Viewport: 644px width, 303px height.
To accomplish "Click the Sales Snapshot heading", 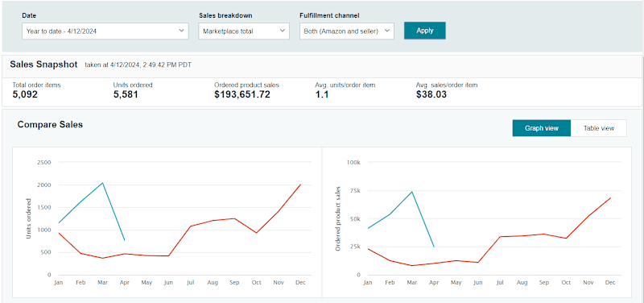I will pos(43,64).
